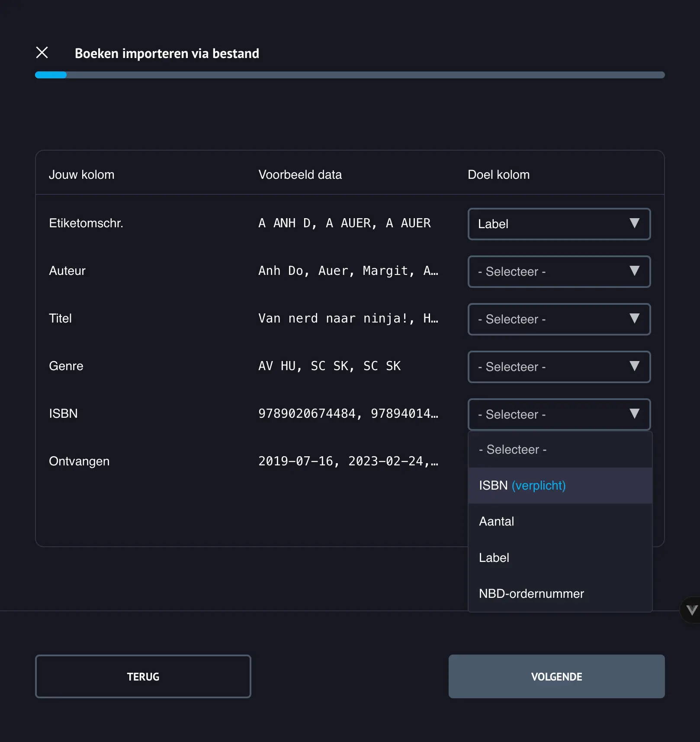This screenshot has height=742, width=700.
Task: Click the TERUG button
Action: click(143, 676)
